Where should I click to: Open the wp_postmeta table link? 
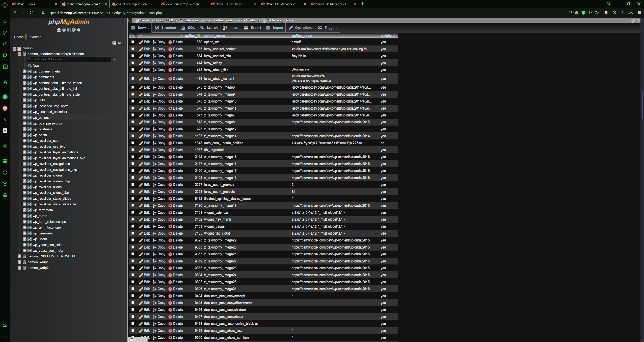42,129
